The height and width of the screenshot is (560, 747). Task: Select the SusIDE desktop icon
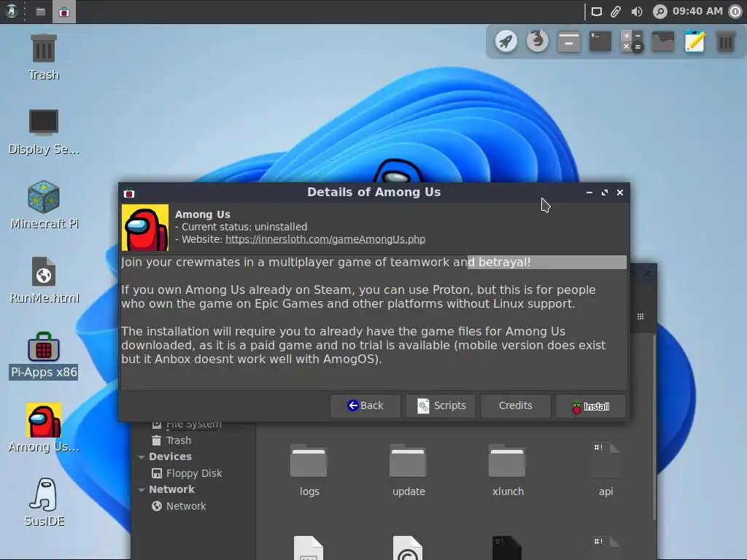tap(44, 502)
